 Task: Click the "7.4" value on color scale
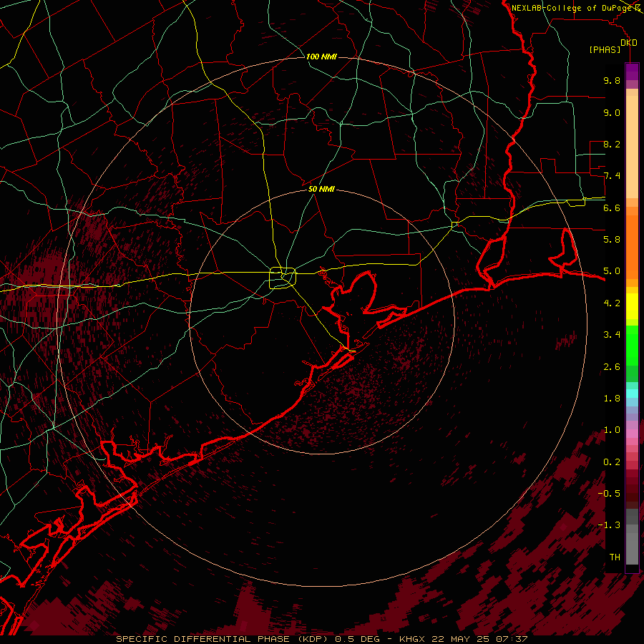pyautogui.click(x=612, y=176)
